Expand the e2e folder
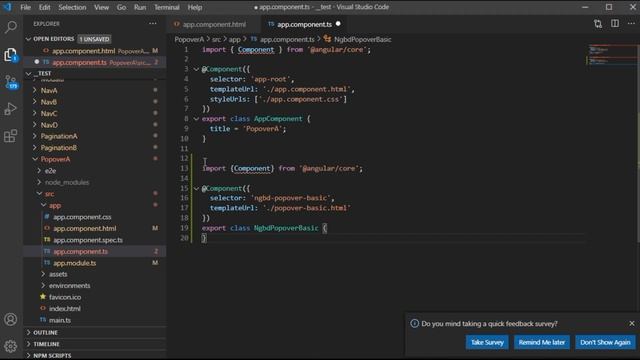The image size is (640, 360). click(39, 171)
